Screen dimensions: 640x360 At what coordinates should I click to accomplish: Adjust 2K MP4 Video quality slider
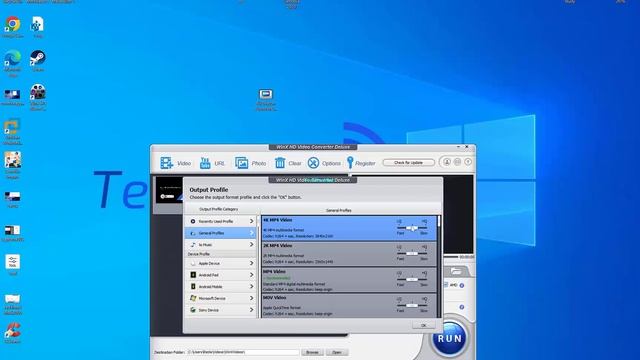coord(412,254)
